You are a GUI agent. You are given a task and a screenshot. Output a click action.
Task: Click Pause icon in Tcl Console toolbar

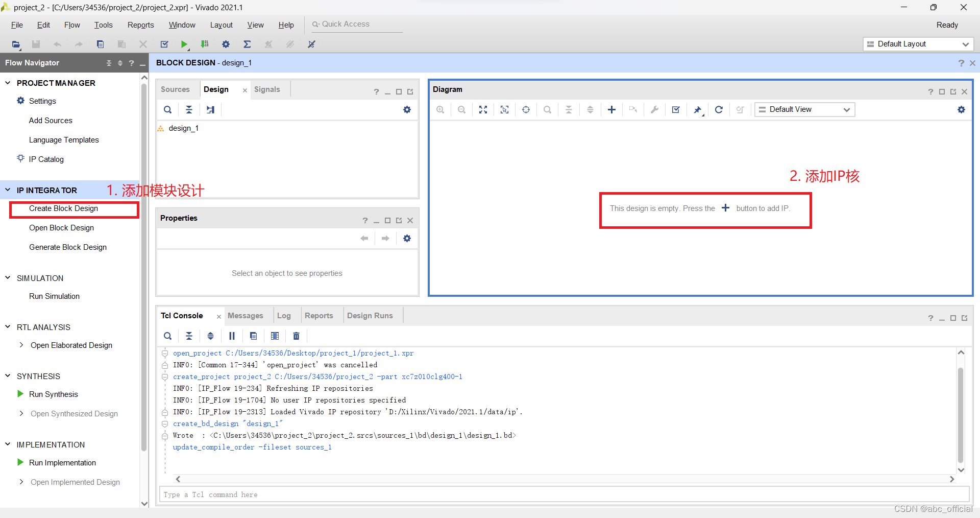coord(232,336)
